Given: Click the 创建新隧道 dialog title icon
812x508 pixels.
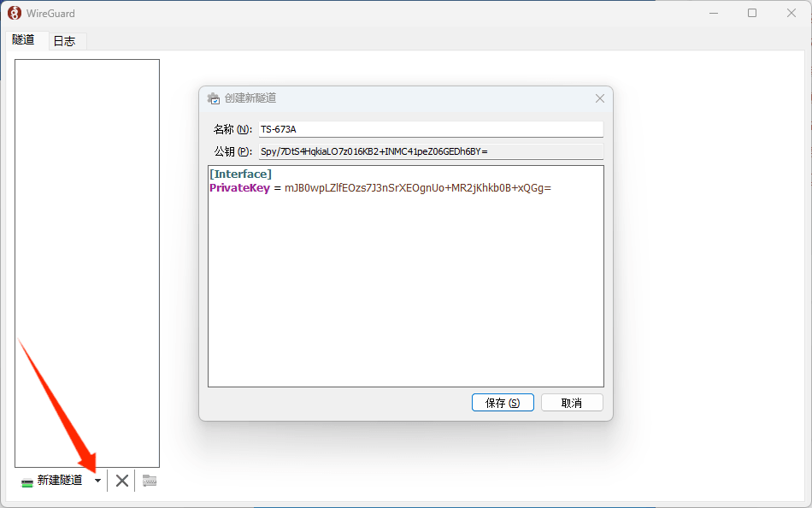Looking at the screenshot, I should pos(214,98).
